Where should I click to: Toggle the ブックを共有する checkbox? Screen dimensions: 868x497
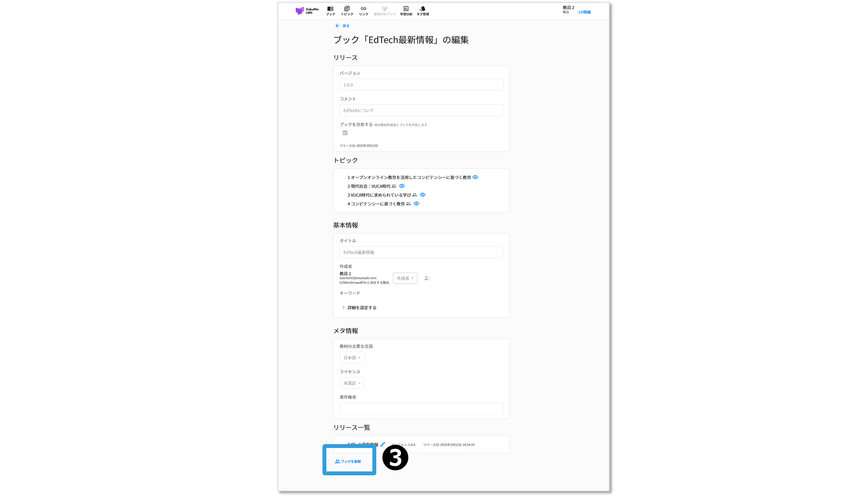[345, 133]
